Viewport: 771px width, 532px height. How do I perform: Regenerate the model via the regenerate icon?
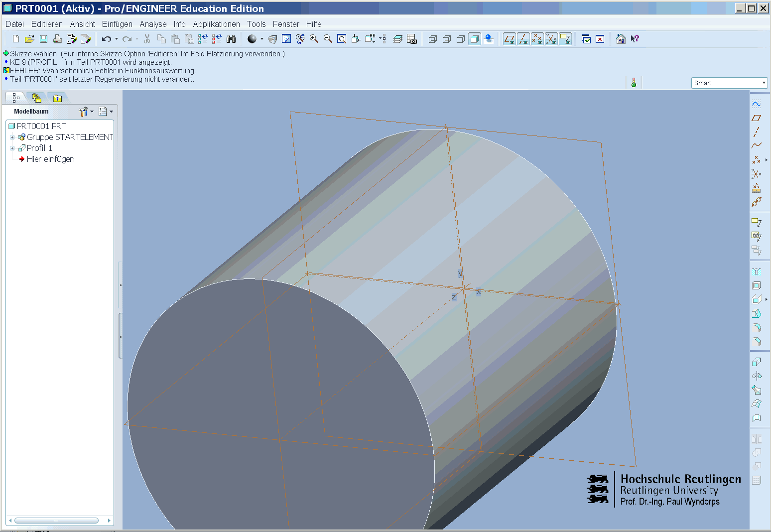coord(203,39)
